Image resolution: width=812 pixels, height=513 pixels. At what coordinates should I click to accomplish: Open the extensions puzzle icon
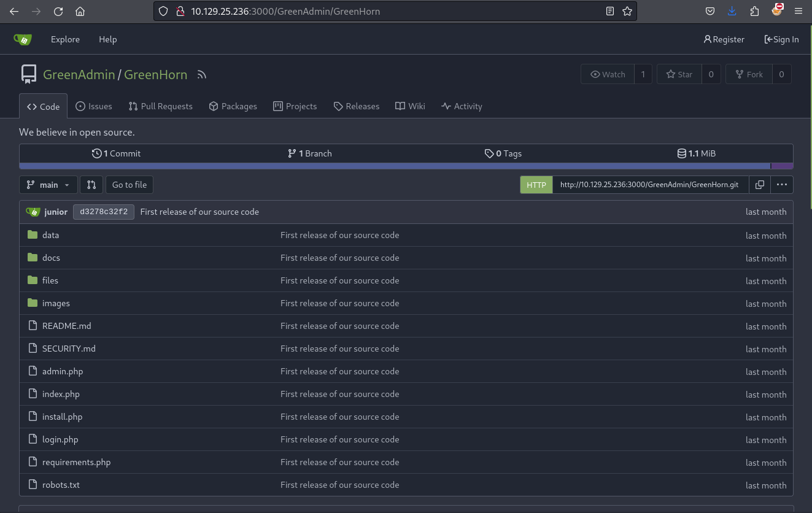point(754,11)
